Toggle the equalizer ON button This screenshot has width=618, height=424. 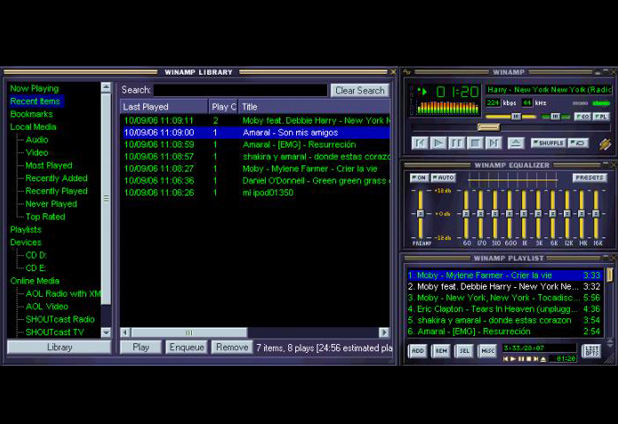418,177
